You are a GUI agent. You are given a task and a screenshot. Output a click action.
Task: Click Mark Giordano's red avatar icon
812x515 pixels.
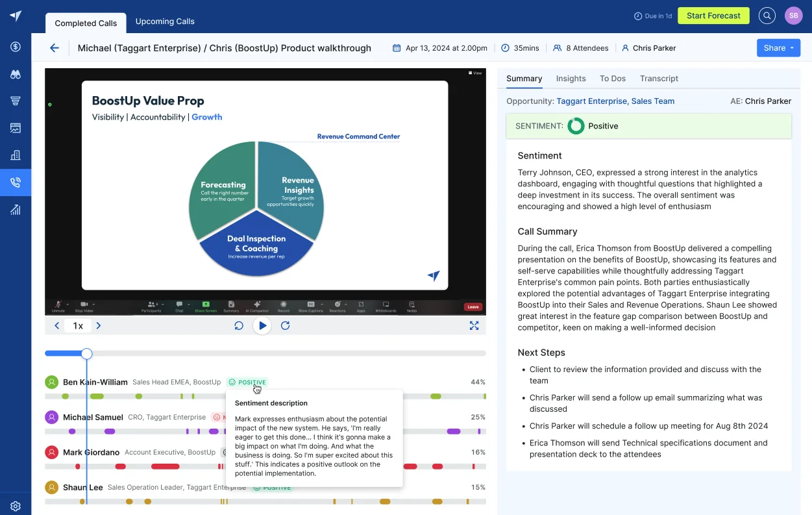pyautogui.click(x=51, y=452)
